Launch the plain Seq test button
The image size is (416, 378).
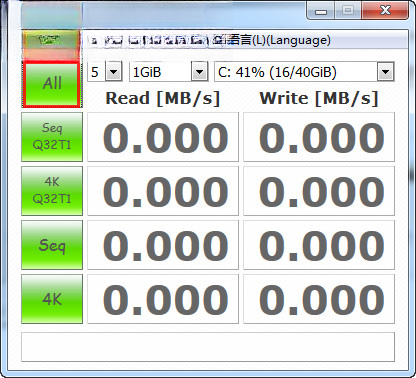pyautogui.click(x=52, y=245)
